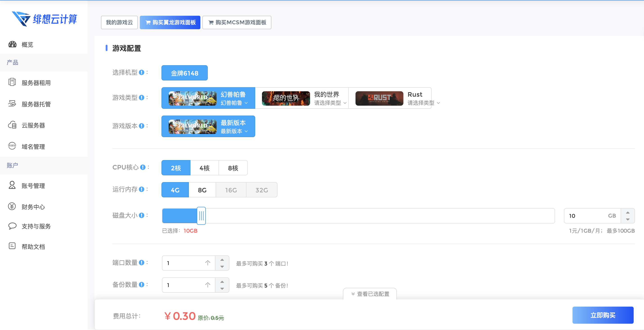Click the disk size GB input field
Image resolution: width=644 pixels, height=330 pixels.
click(x=592, y=216)
